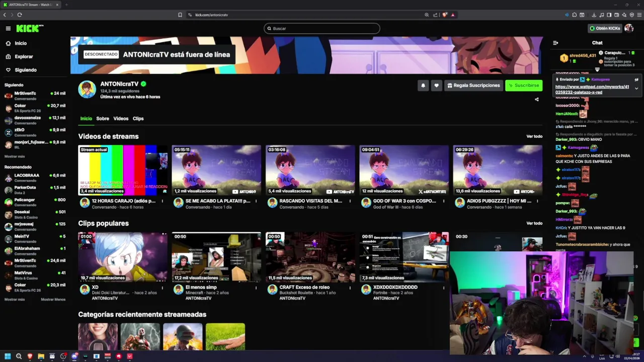Click the Brave Shields icon in address bar

pos(445,15)
